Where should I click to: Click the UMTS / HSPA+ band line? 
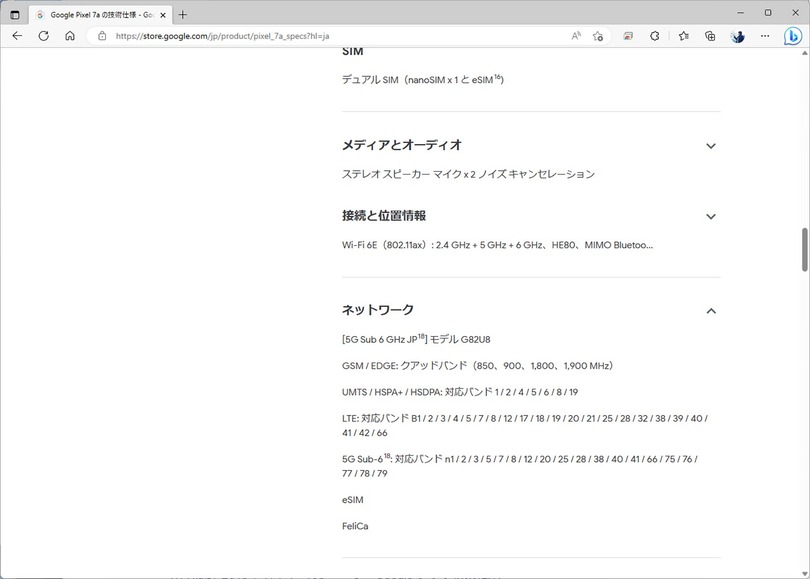point(460,392)
